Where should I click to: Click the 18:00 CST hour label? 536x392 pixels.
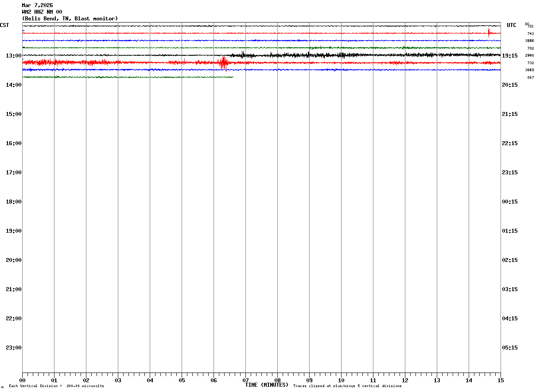(x=14, y=202)
